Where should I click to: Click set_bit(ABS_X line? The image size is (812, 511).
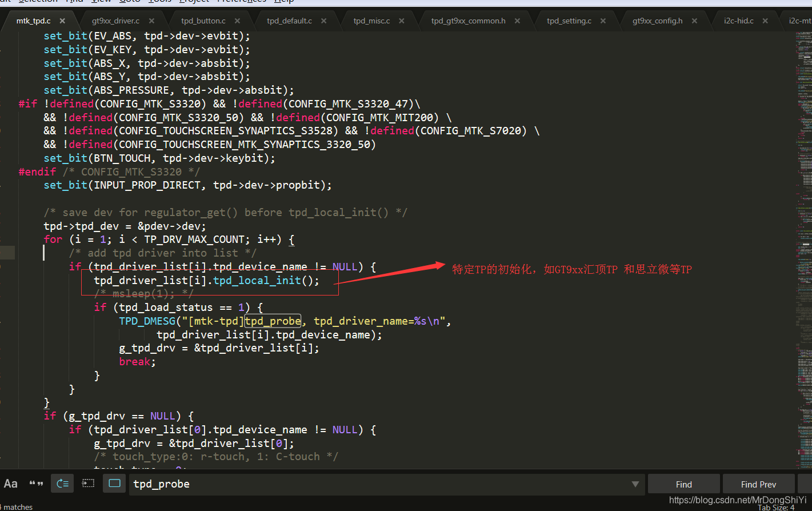tap(147, 63)
